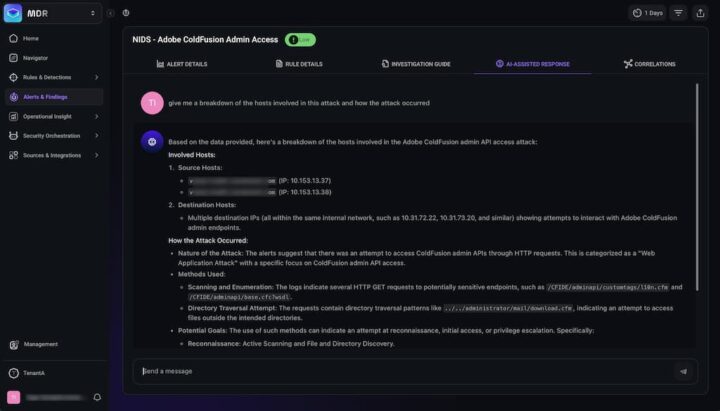Image resolution: width=720 pixels, height=411 pixels.
Task: Click the send message arrow icon
Action: point(683,371)
